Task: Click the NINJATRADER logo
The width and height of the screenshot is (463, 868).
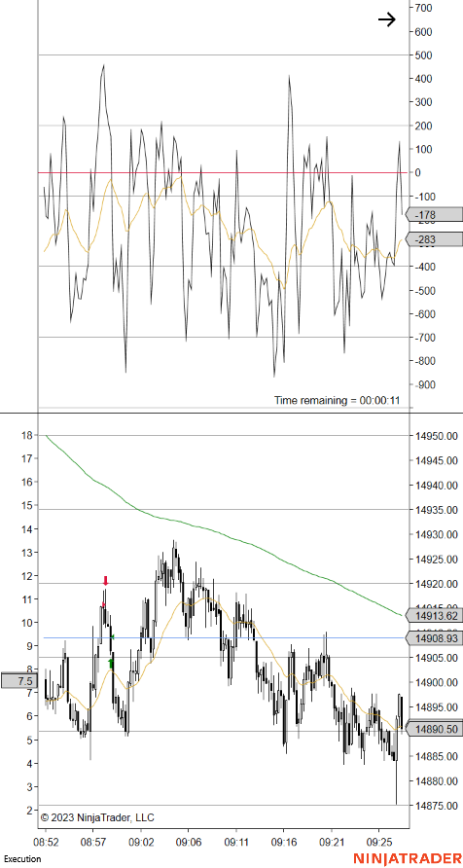Action: (x=407, y=858)
